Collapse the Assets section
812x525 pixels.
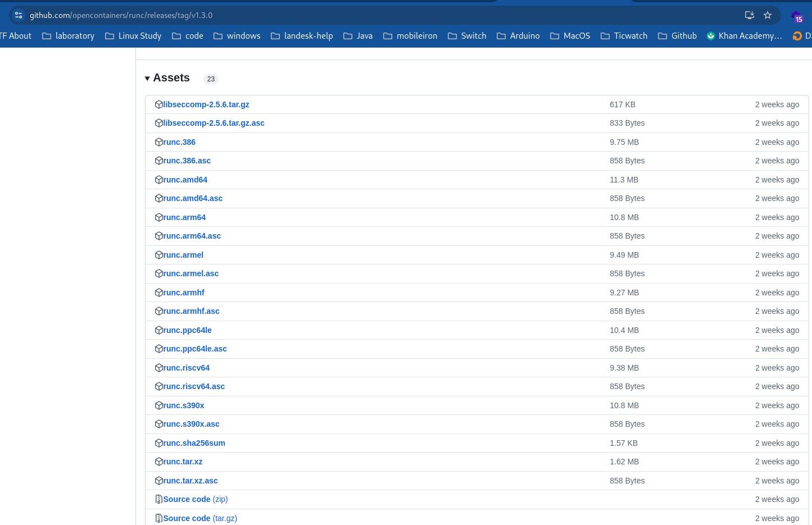pos(147,78)
